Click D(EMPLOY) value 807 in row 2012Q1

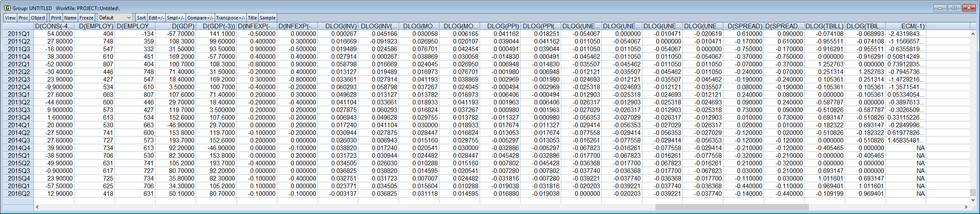95,64
